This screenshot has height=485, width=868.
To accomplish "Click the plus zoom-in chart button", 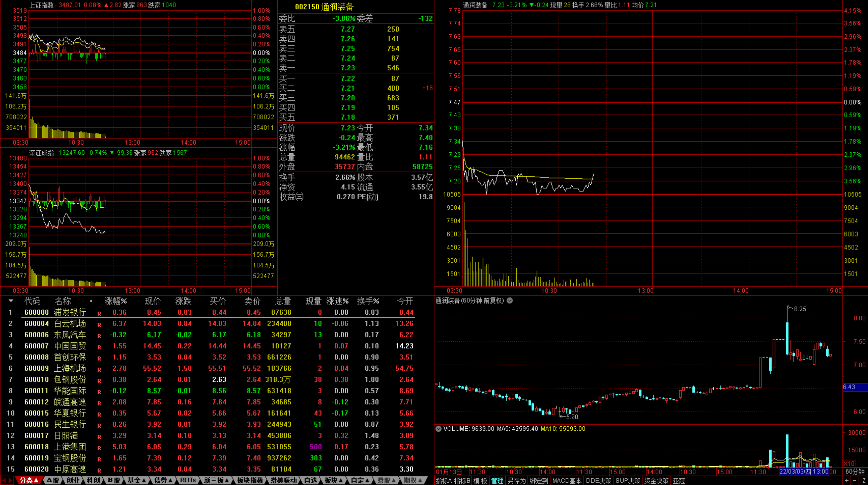I will pyautogui.click(x=847, y=481).
